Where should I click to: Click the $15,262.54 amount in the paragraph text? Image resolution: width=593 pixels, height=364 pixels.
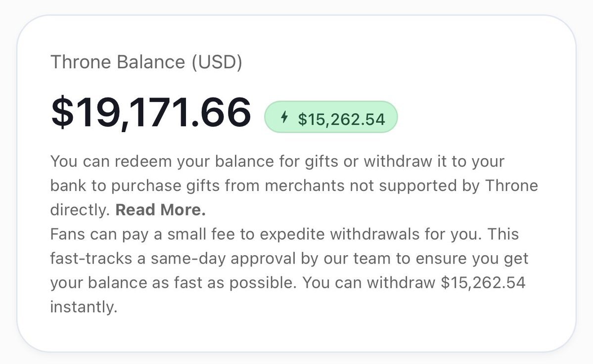tap(483, 283)
